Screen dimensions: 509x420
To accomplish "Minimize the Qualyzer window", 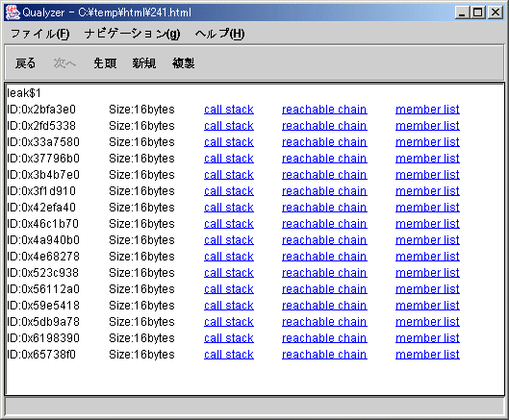I will (x=462, y=12).
